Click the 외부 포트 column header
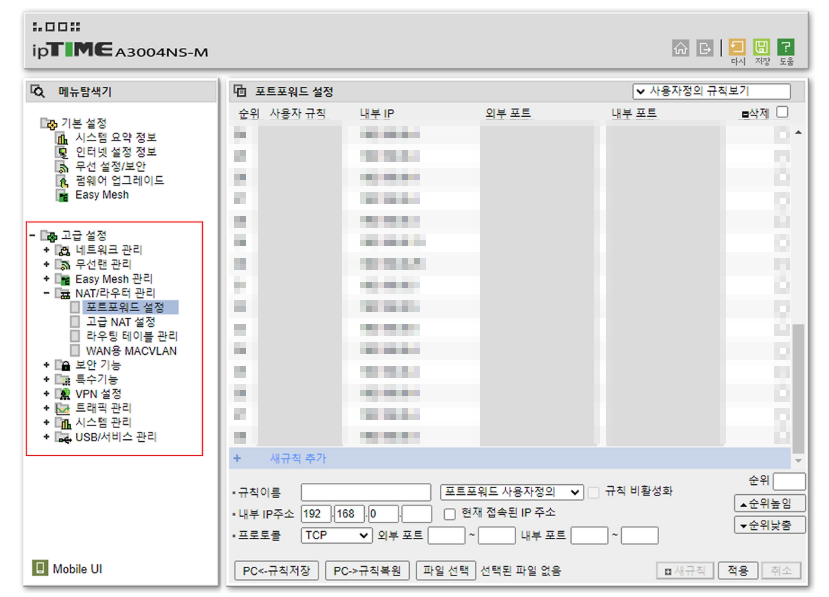The image size is (829, 597). pyautogui.click(x=508, y=113)
